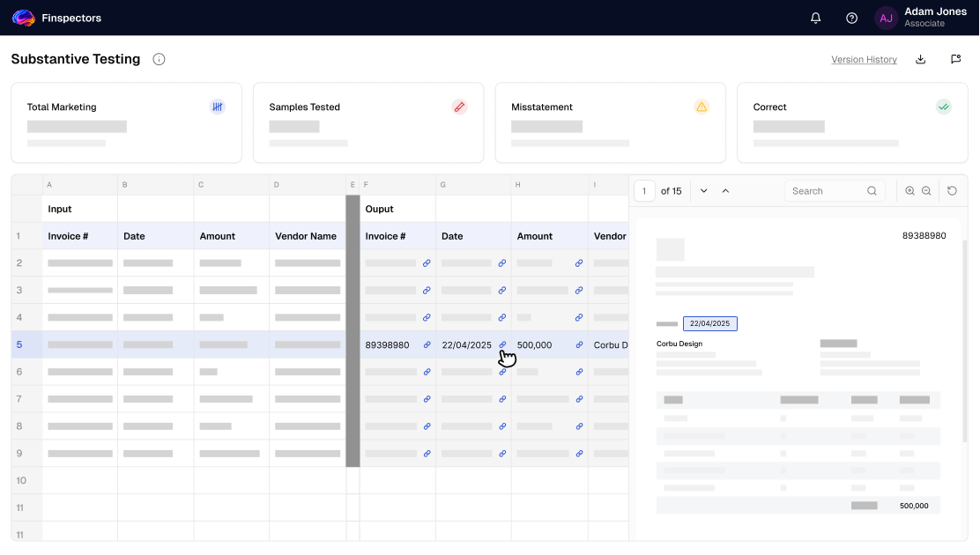Open the Total Marketing card
This screenshot has width=980, height=555.
(126, 122)
